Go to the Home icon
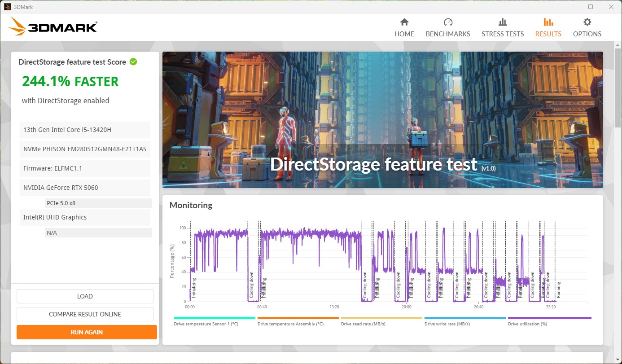This screenshot has width=622, height=364. pos(404,22)
